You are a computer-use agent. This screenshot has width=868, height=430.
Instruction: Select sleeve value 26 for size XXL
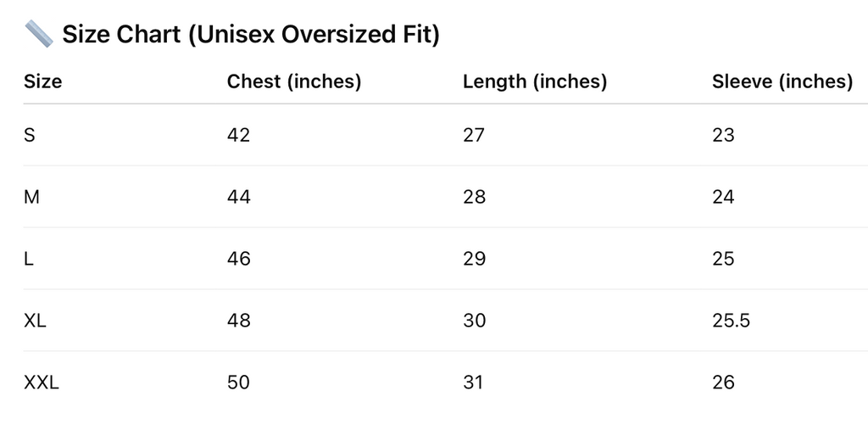[x=723, y=383]
